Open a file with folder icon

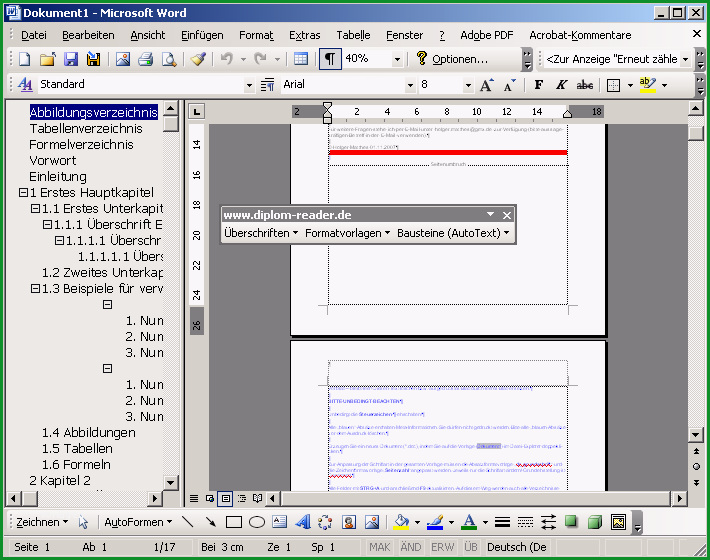[48, 59]
